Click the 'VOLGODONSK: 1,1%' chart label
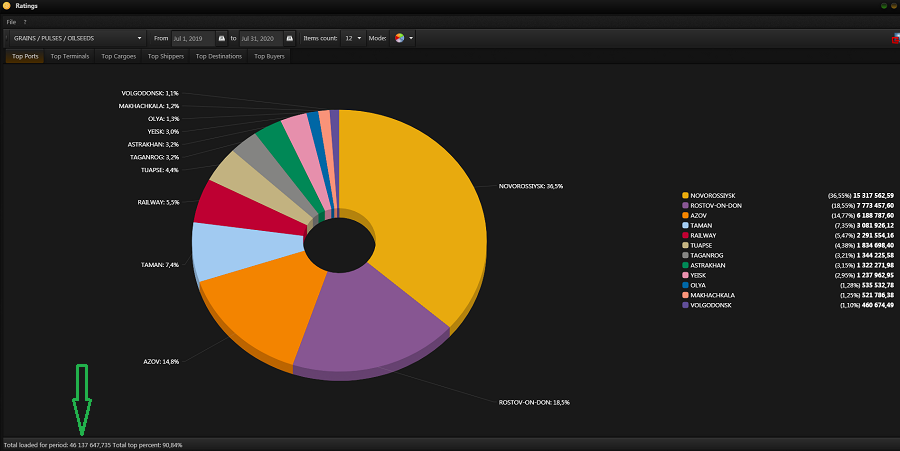Screen dimensions: 900x451 (150, 93)
